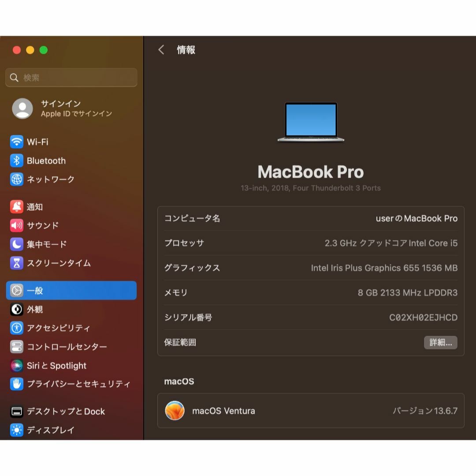Click the 情報 page title
The image size is (476, 476).
click(186, 50)
